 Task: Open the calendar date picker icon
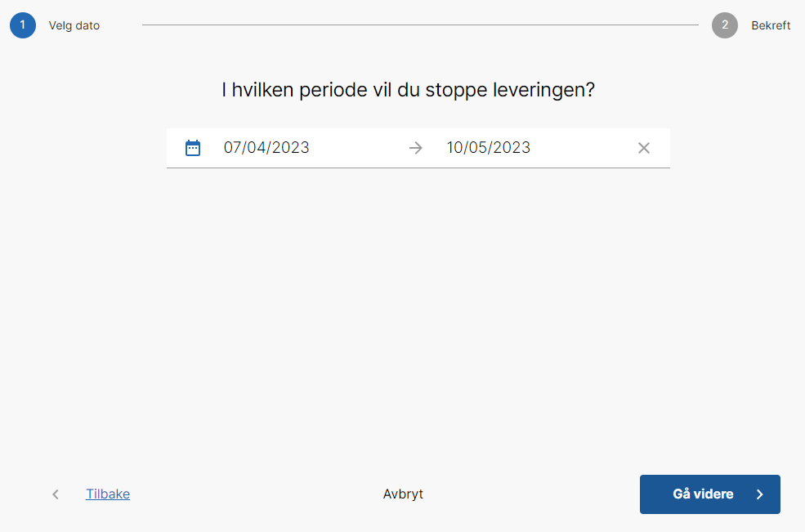pos(193,148)
